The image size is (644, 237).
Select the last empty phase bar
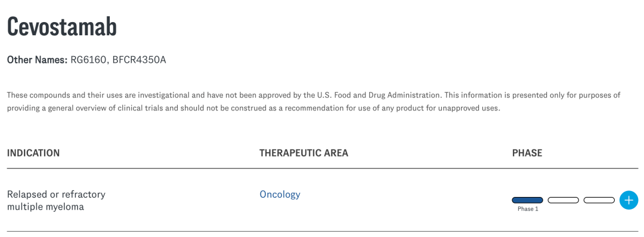click(x=599, y=200)
